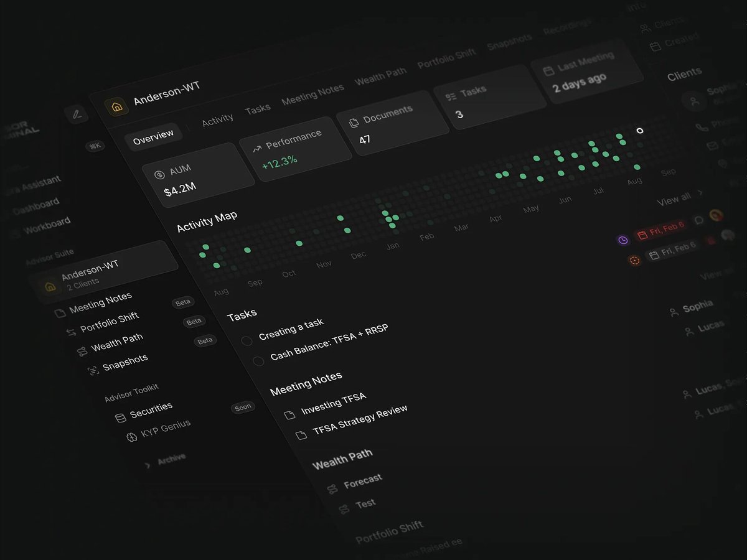Click the AUM dollar icon
747x560 pixels.
click(x=159, y=174)
